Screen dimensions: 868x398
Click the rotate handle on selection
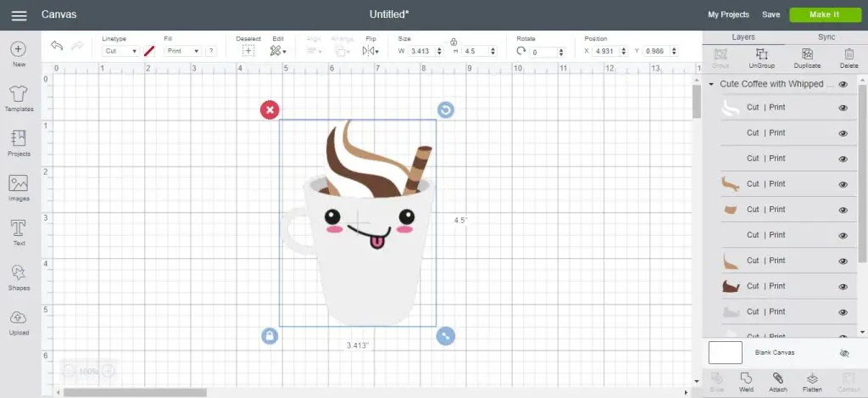click(446, 109)
